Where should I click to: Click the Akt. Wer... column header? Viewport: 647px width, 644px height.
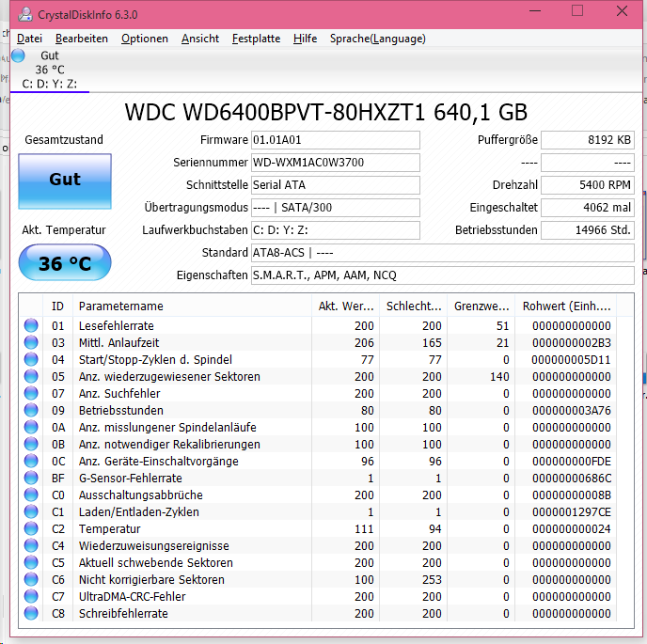pos(346,306)
